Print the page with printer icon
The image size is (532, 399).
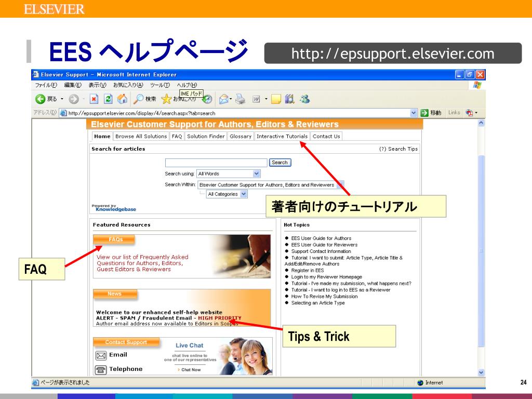(240, 99)
